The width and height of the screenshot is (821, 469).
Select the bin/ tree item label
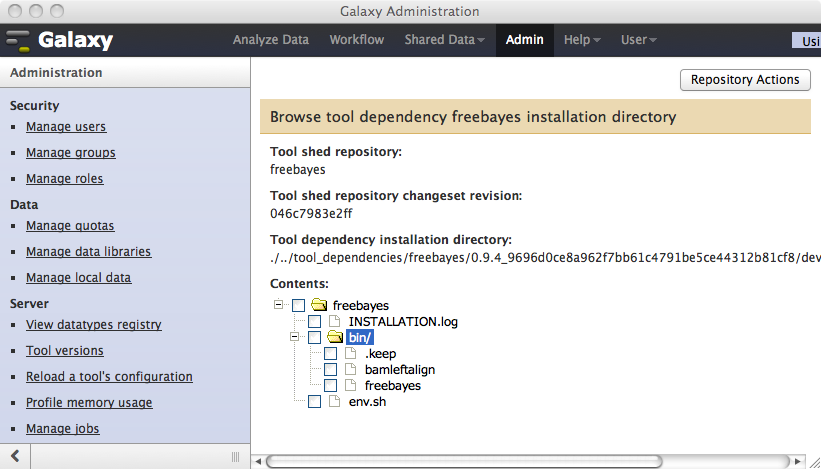[x=360, y=338]
